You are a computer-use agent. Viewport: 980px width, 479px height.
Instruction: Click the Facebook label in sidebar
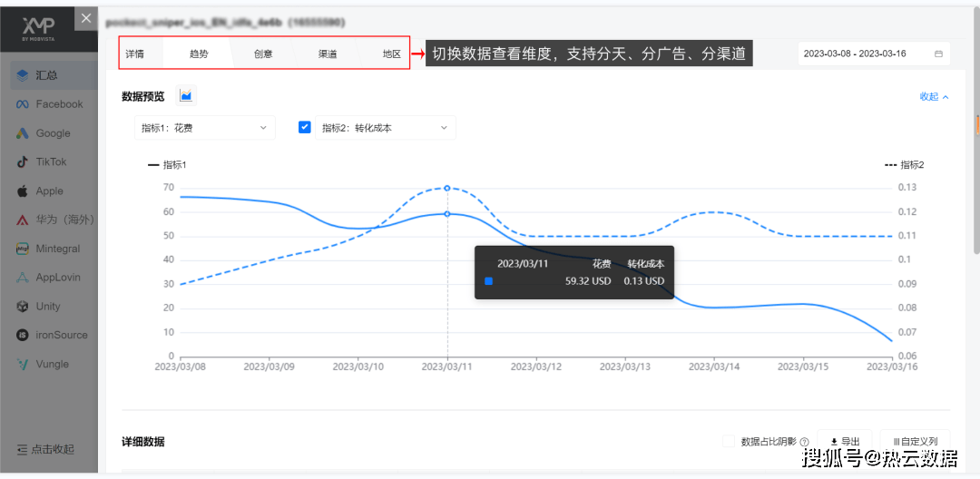click(x=59, y=104)
